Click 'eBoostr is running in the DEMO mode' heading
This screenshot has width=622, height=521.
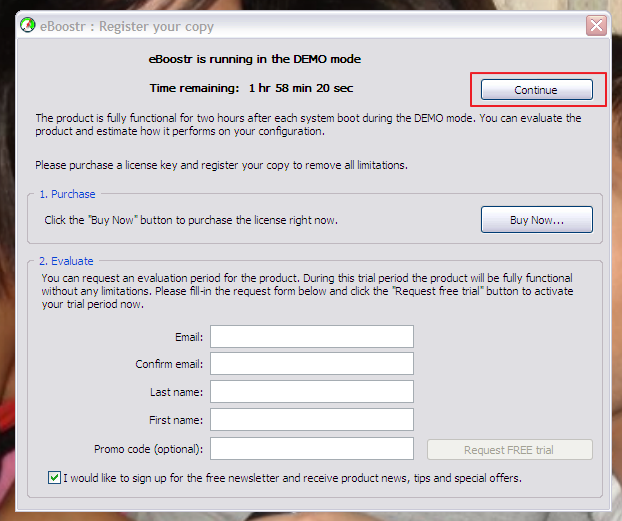coord(255,59)
